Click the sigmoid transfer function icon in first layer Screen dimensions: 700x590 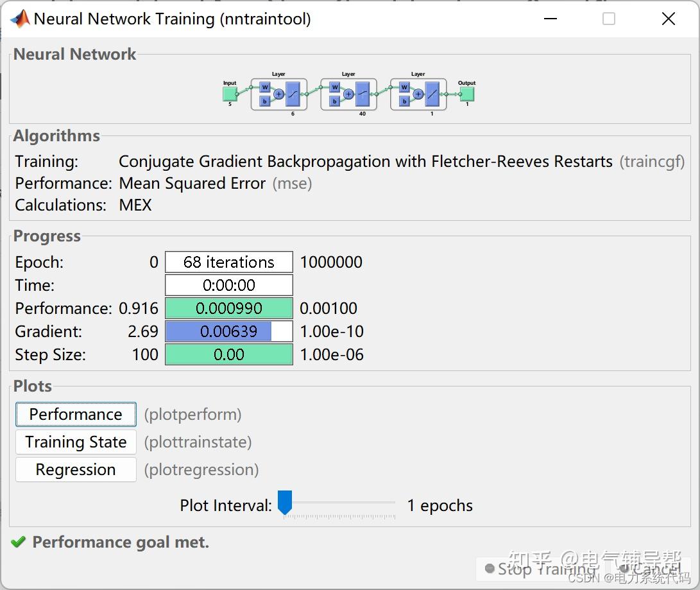pos(292,93)
